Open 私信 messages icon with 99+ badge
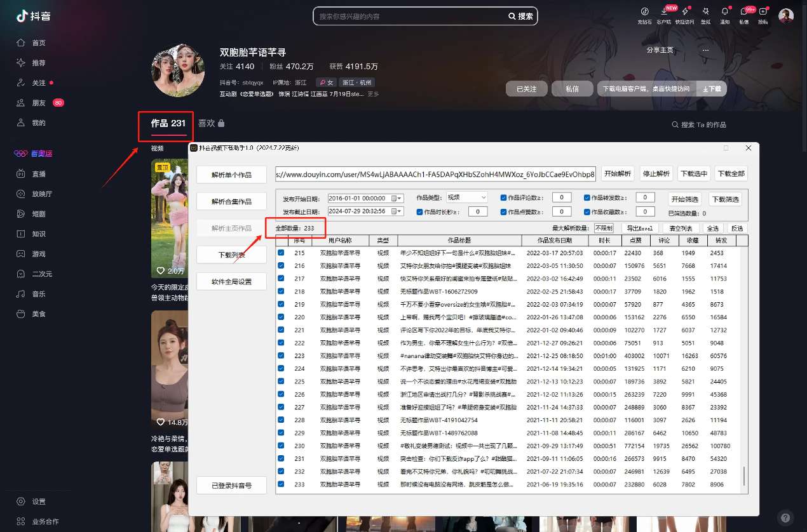The height and width of the screenshot is (532, 807). click(743, 11)
